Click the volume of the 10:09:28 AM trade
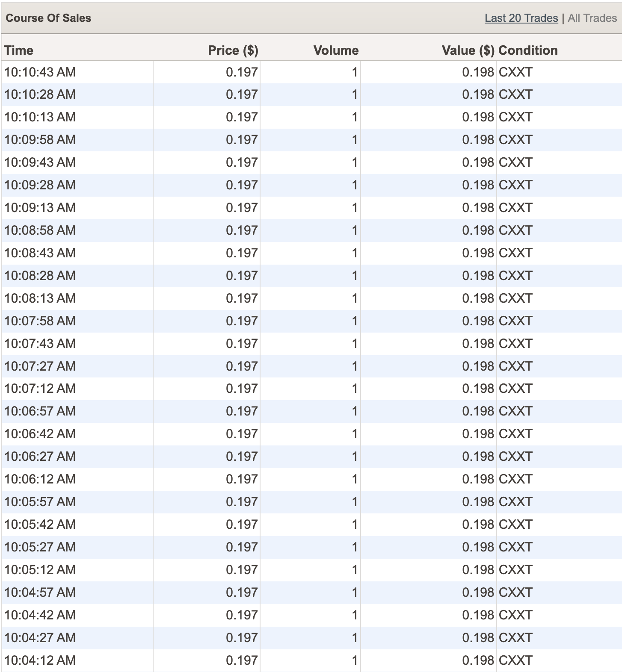Viewport: 622px width, 672px height. (354, 185)
